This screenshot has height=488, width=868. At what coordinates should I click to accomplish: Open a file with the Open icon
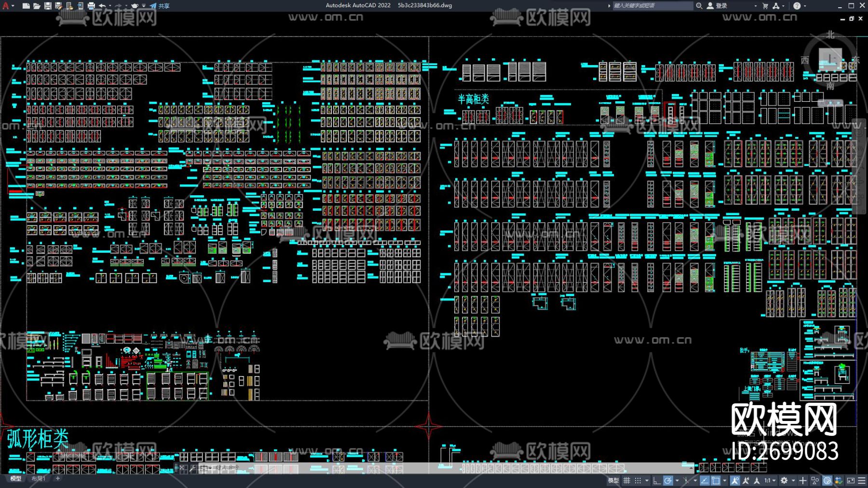click(37, 6)
